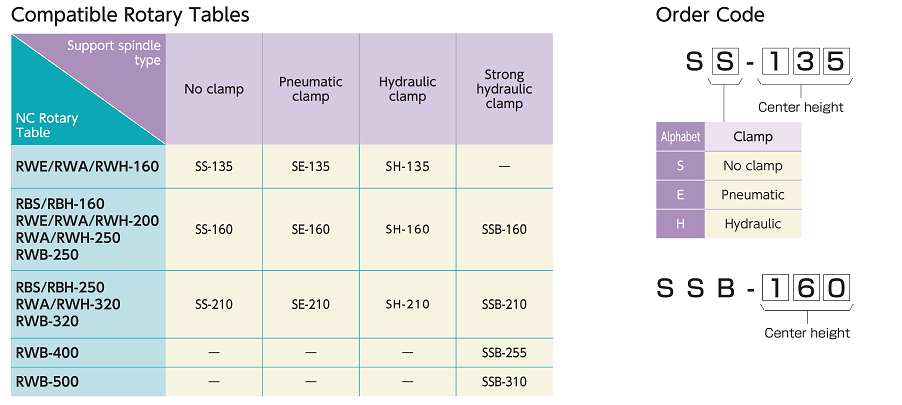Click the SH-160 hydraulic clamp entry

[x=407, y=230]
